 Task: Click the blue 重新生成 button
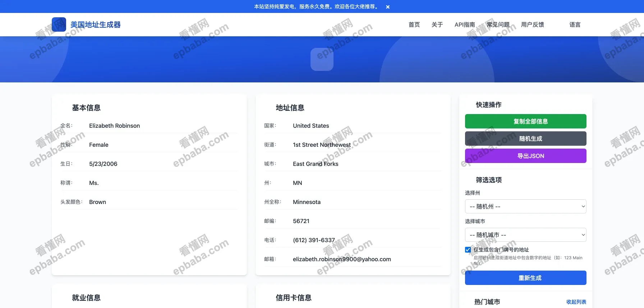pos(526,278)
